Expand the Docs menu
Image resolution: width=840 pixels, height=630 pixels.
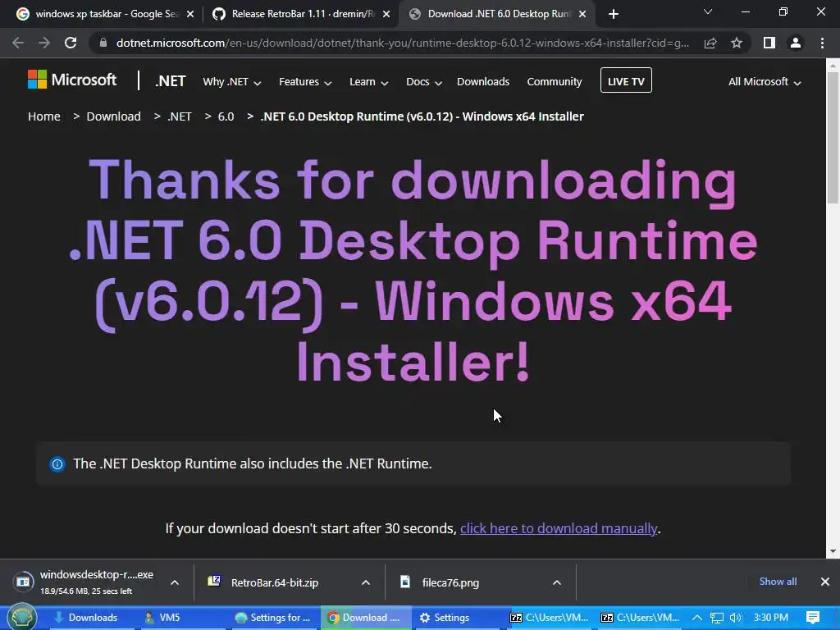(x=424, y=82)
